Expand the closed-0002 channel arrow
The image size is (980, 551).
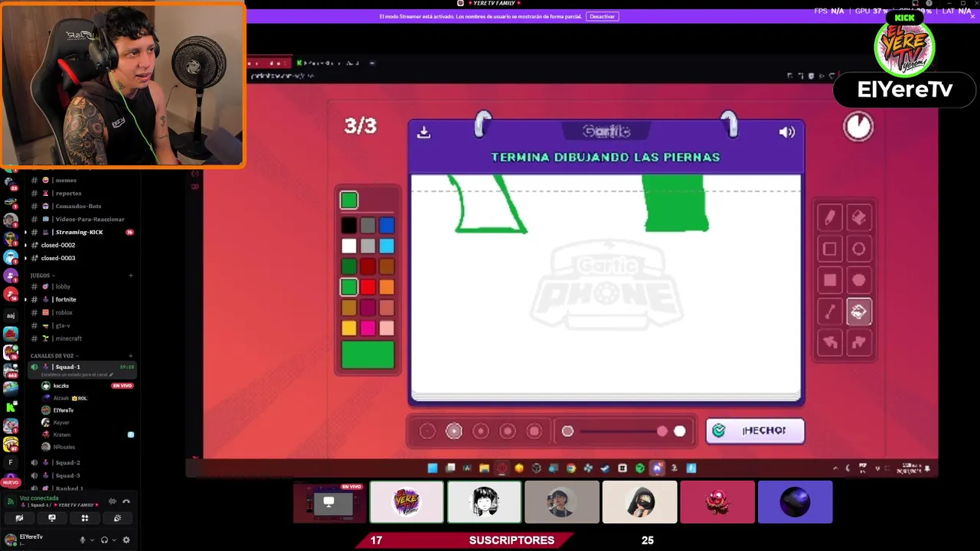click(25, 245)
